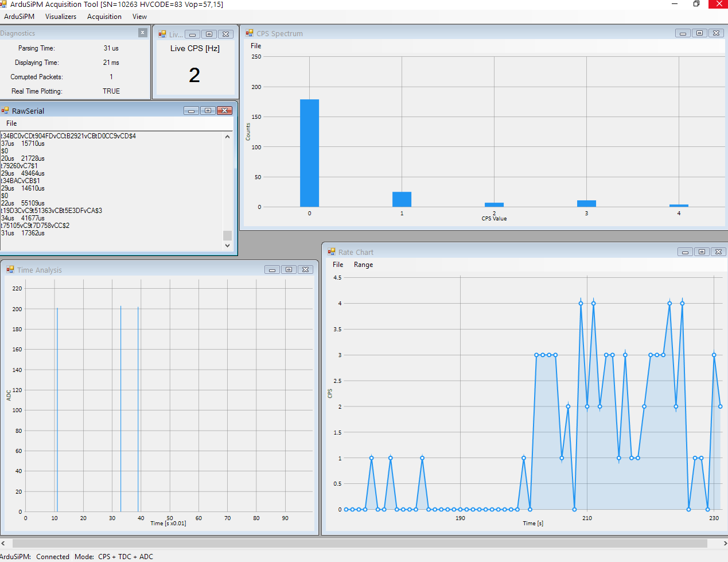Click the Displaying Time value 21 ms

tap(111, 63)
